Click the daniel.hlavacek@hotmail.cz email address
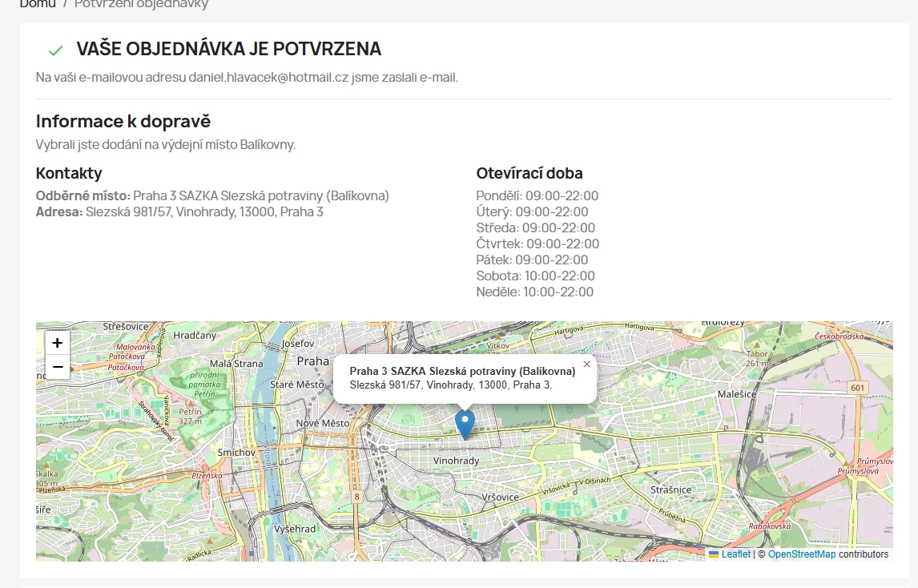918x588 pixels. 272,78
